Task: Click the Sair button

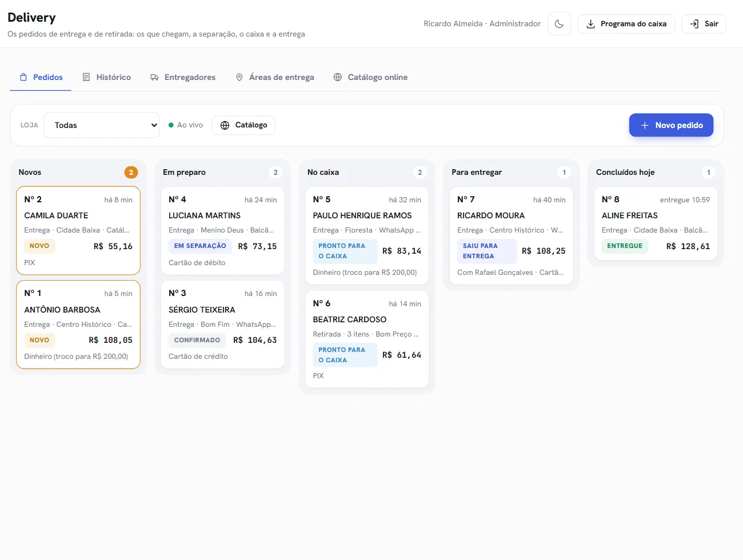Action: 704,24
